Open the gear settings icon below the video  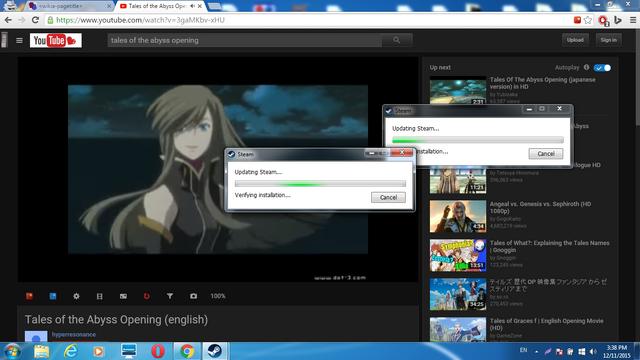(x=76, y=296)
